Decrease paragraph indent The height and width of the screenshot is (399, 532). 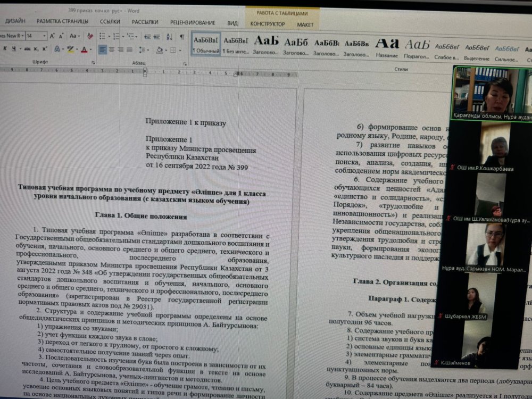click(x=147, y=37)
